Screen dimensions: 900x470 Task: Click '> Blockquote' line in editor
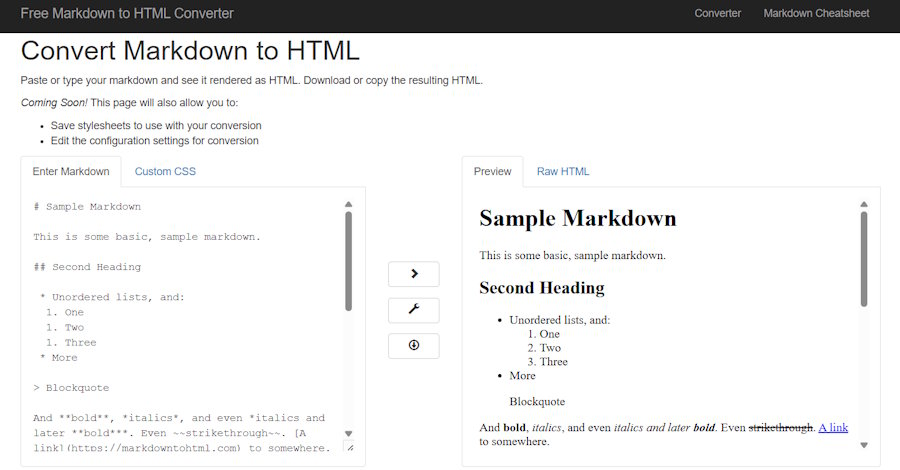[71, 388]
